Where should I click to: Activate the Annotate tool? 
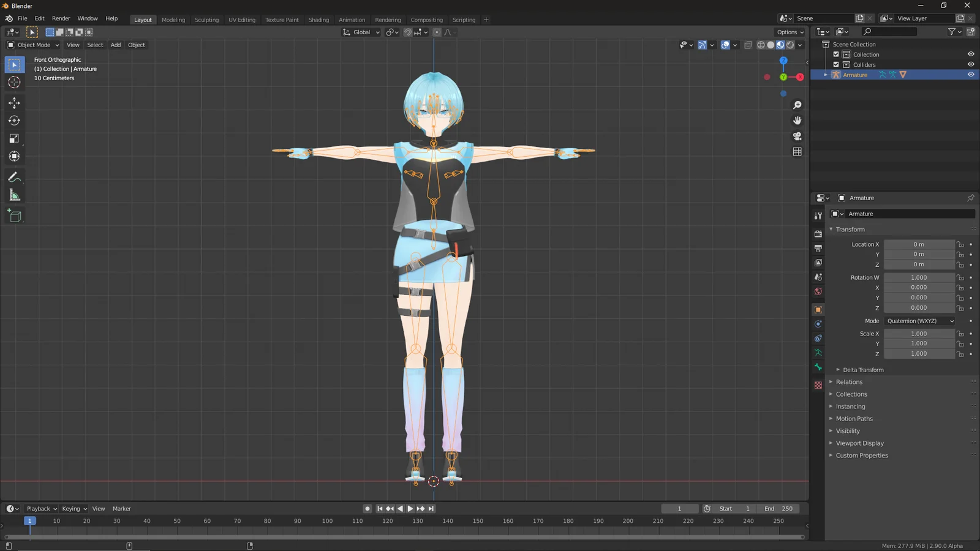(14, 177)
